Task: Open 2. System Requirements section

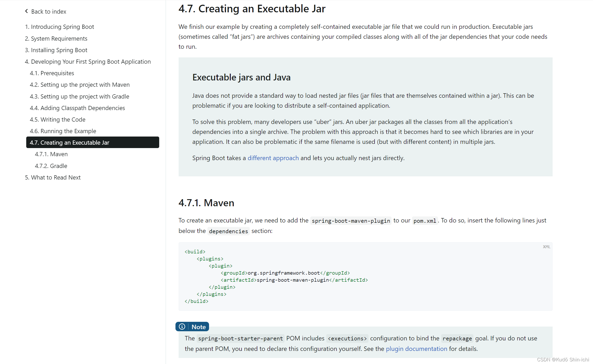Action: tap(56, 39)
